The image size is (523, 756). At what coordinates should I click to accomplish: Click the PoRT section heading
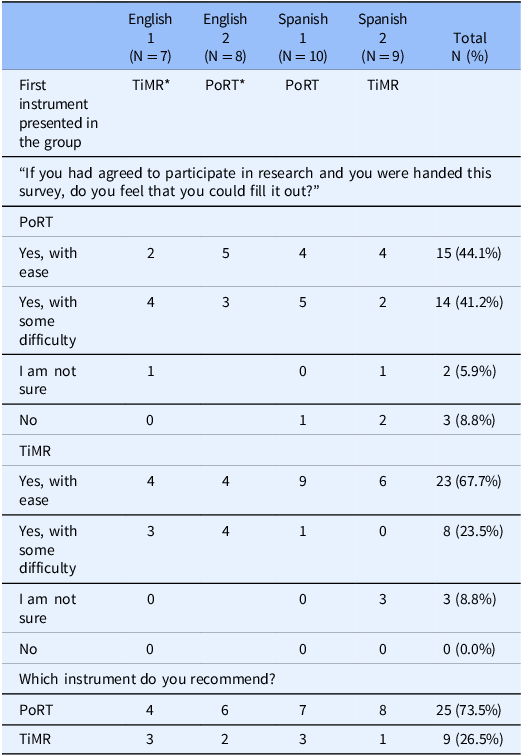[36, 222]
